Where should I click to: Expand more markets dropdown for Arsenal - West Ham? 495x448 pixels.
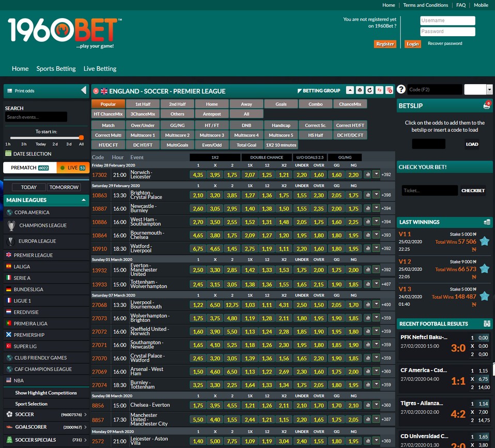point(376,372)
